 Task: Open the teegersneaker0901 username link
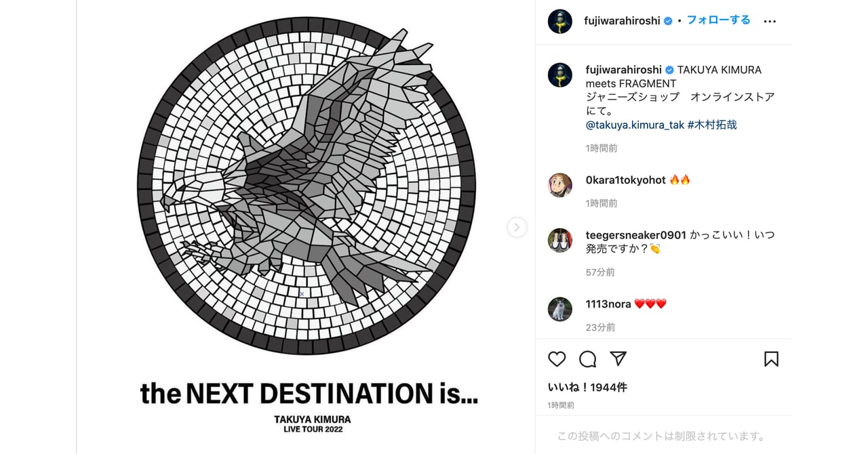[x=635, y=235]
